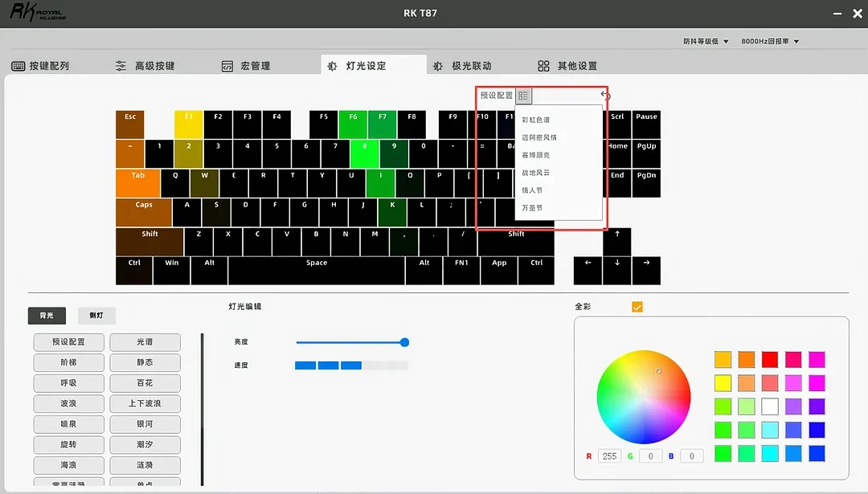Screen dimensions: 868x494
Task: Switch to 侧灯 side light
Action: coord(96,316)
